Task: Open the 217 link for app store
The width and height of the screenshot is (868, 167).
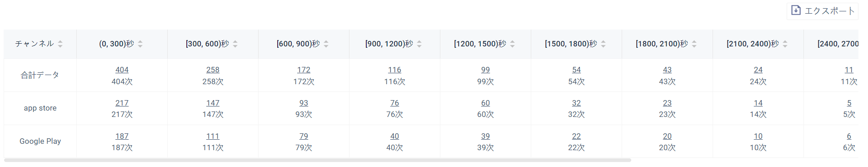Action: click(x=122, y=103)
